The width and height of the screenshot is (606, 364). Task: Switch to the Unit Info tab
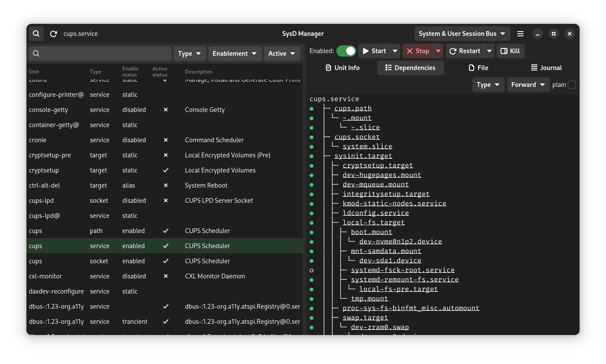coord(342,68)
